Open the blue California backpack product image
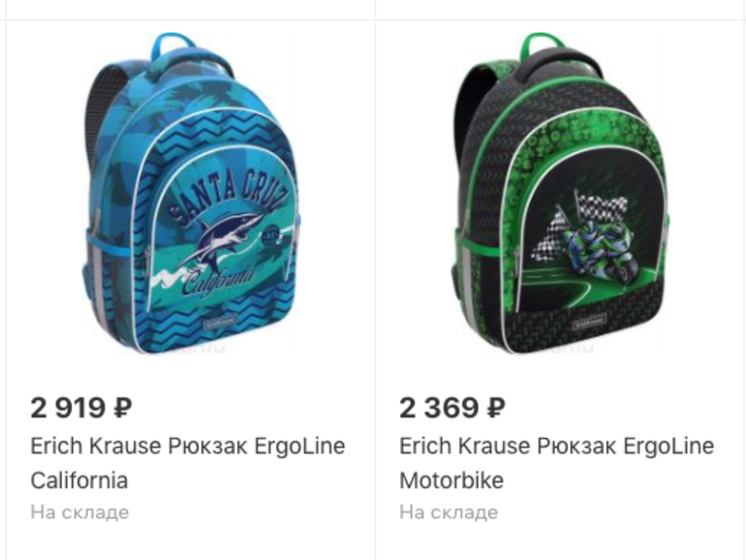The image size is (746, 560). tap(190, 193)
